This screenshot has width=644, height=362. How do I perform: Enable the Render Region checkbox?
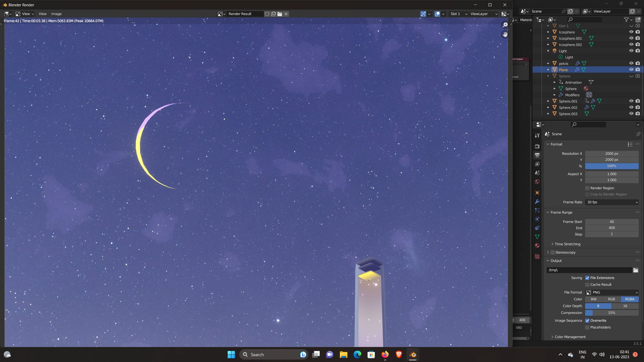click(x=587, y=188)
